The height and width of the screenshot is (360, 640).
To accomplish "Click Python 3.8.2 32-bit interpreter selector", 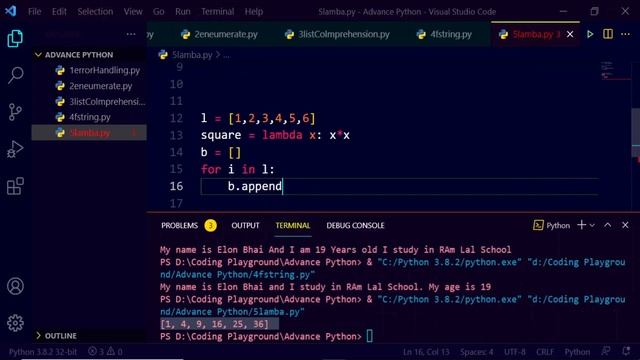I will [43, 351].
